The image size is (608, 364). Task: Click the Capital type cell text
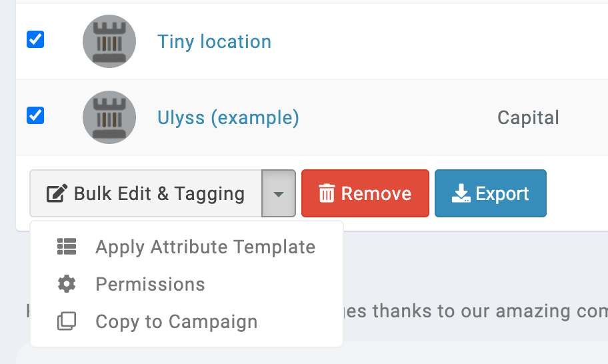tap(528, 118)
